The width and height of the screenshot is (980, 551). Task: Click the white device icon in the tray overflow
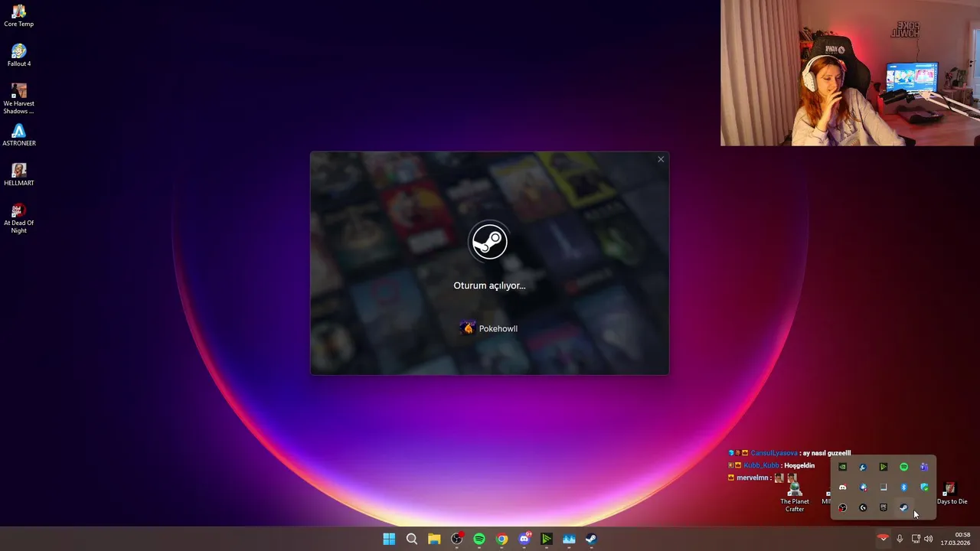pos(884,487)
